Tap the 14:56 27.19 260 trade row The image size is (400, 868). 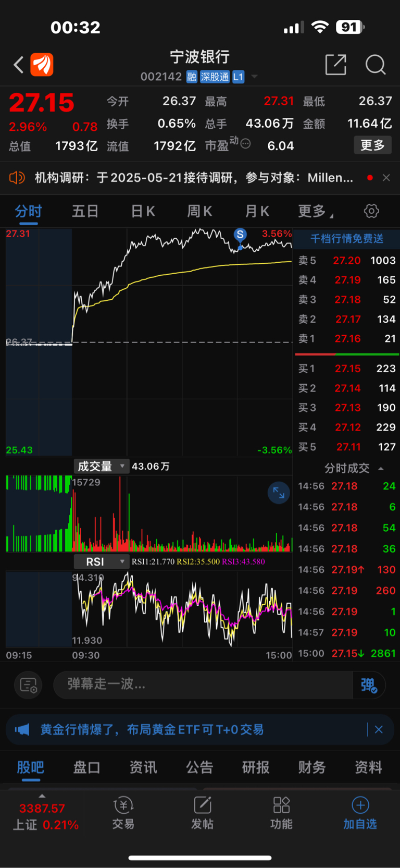[x=347, y=591]
